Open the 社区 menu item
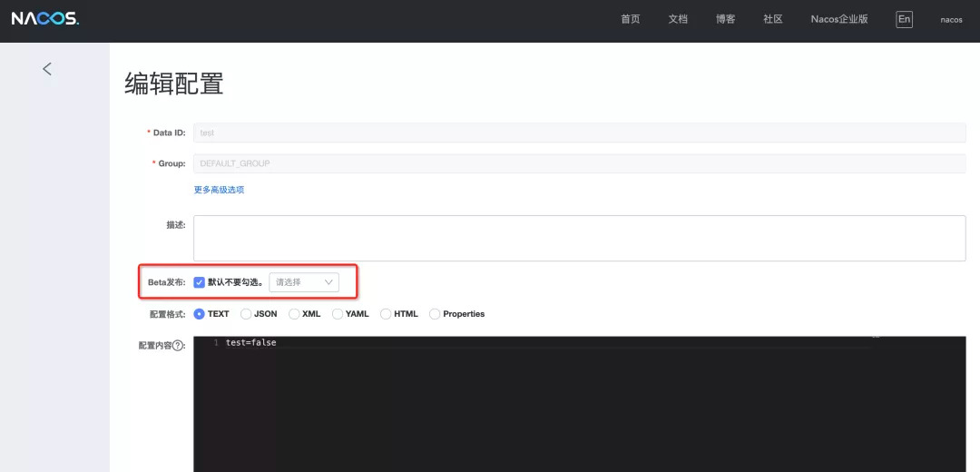The height and width of the screenshot is (472, 980). 772,19
